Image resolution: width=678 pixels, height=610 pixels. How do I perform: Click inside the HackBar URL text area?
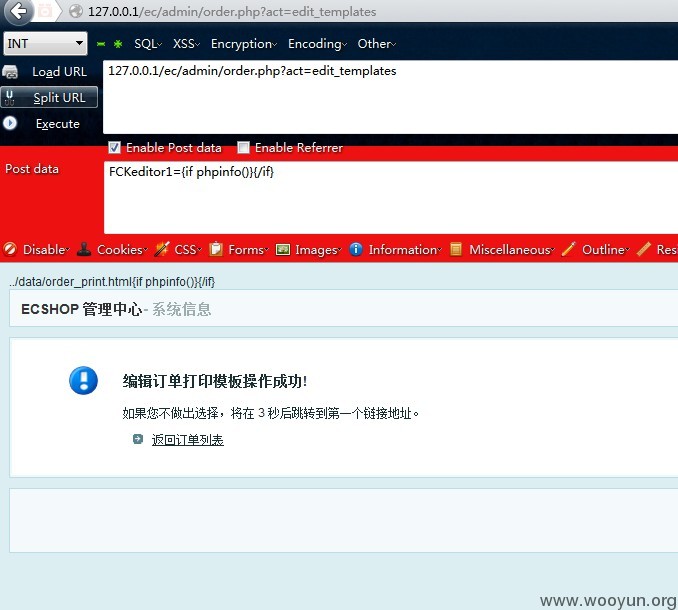tap(390, 97)
